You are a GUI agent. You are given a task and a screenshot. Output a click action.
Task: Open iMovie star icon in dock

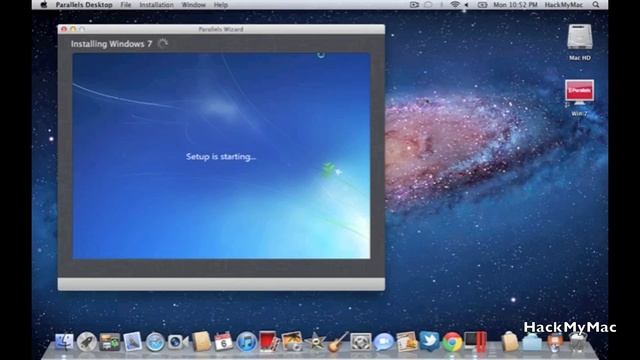[x=315, y=342]
